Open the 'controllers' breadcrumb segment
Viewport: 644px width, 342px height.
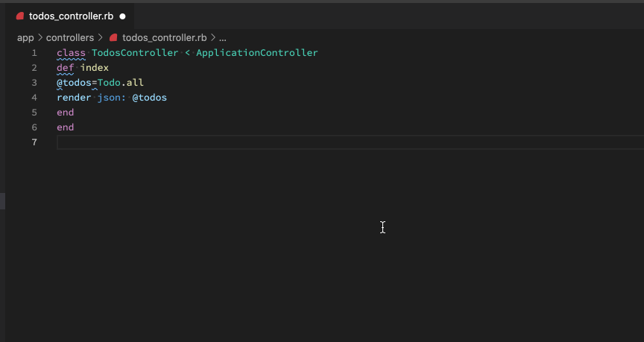70,38
